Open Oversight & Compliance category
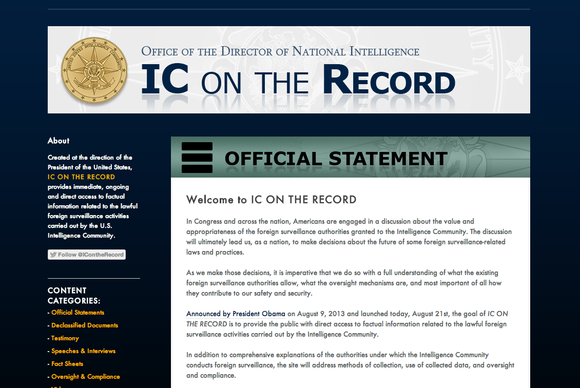Screen dimensions: 580x388 (85, 377)
